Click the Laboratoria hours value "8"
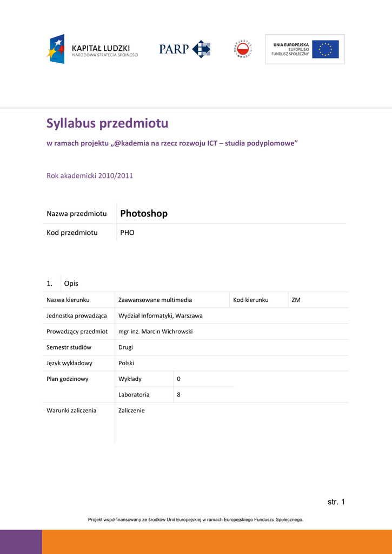 click(x=179, y=394)
